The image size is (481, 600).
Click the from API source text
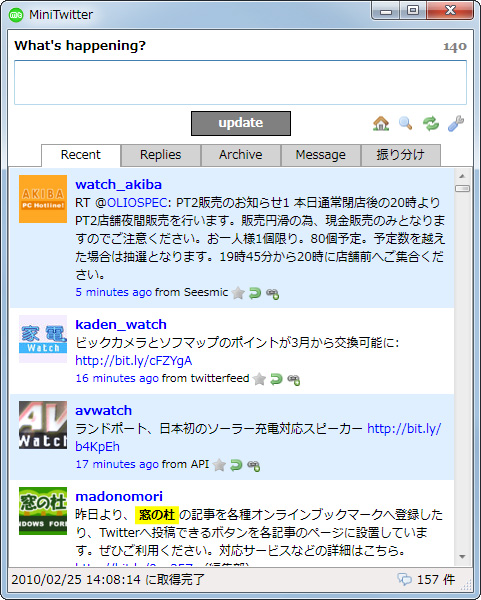coord(186,464)
